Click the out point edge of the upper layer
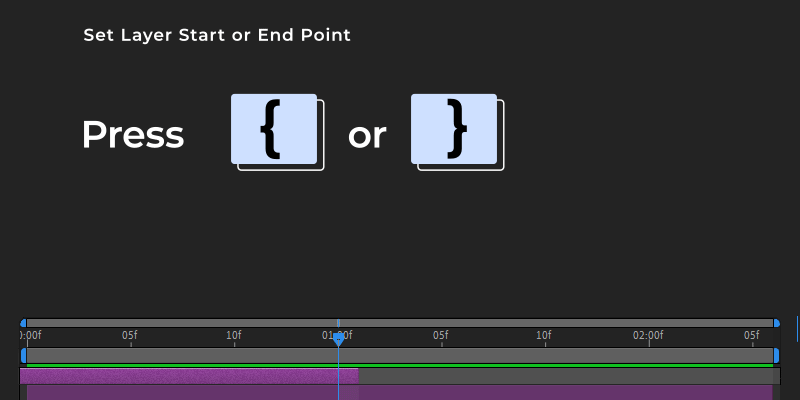Viewport: 800px width, 400px height. [358, 376]
